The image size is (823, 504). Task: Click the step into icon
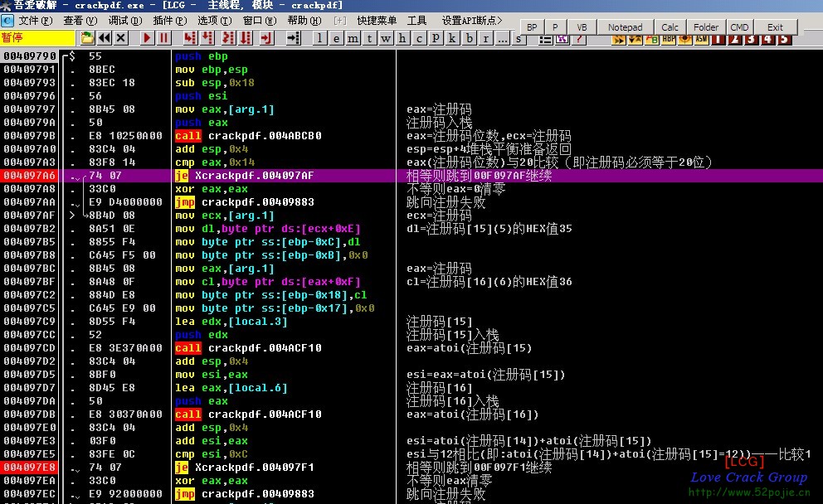tap(190, 38)
